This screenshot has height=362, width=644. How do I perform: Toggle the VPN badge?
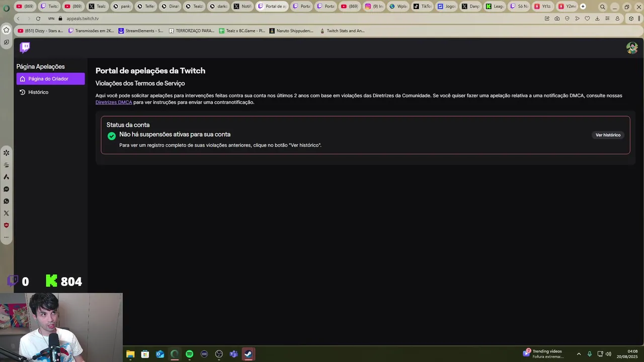(x=51, y=19)
